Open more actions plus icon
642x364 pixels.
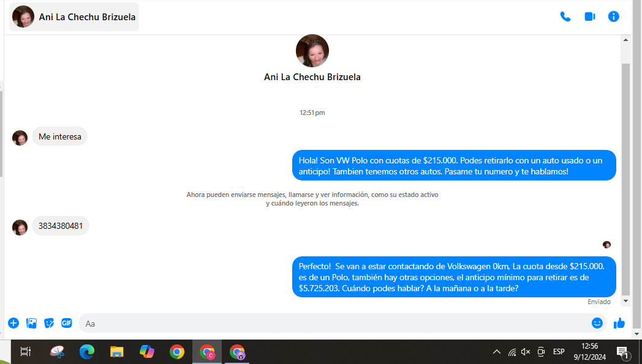tap(13, 323)
